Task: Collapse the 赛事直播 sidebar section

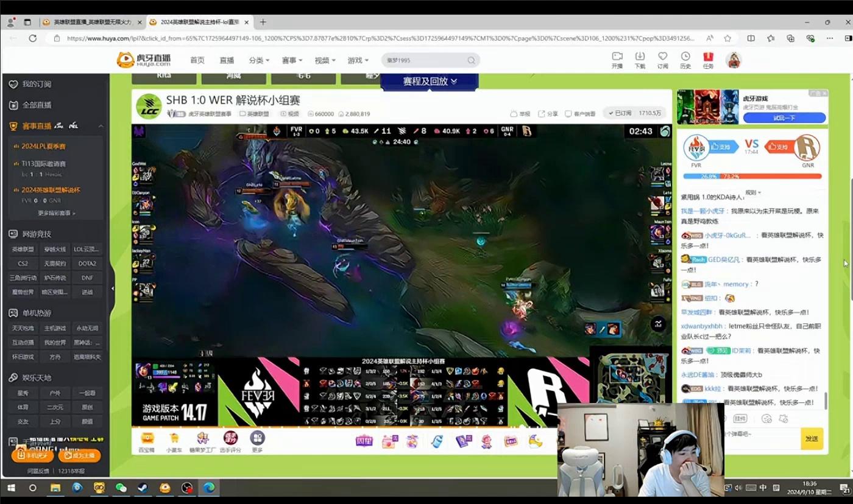Action: click(101, 126)
